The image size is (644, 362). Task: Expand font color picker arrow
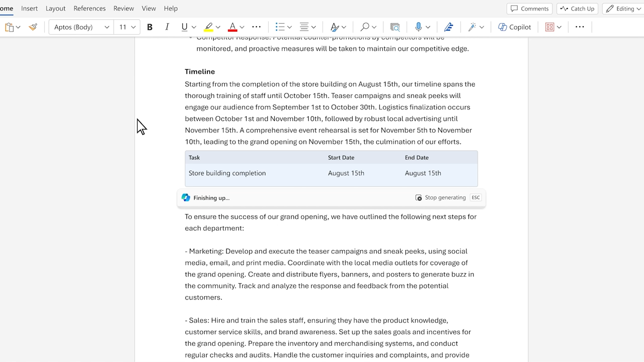pyautogui.click(x=242, y=27)
